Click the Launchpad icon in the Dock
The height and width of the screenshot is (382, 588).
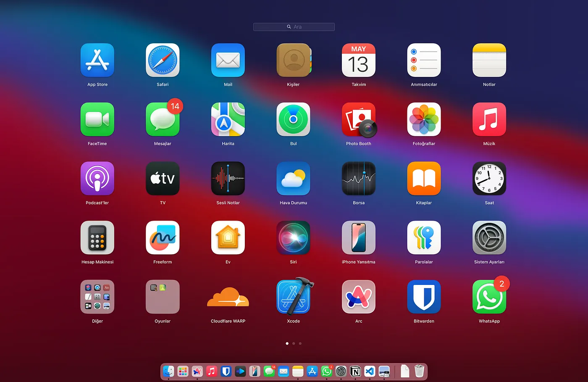(183, 371)
